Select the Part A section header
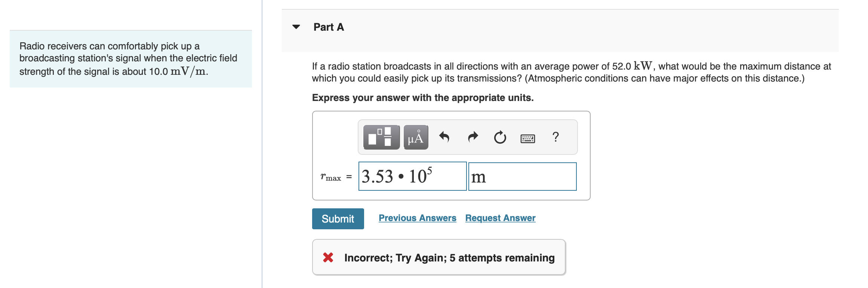Viewport: 868px width, 288px height. 328,27
